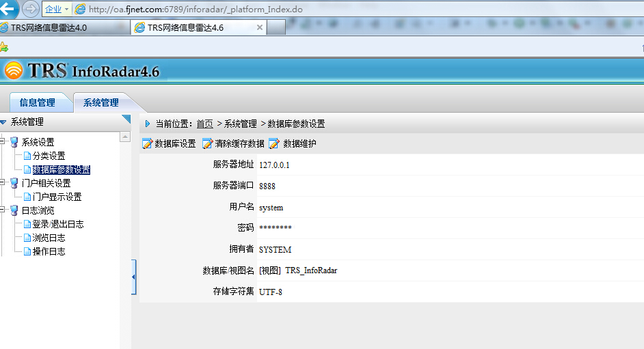
Task: Click the masked password value
Action: [276, 227]
